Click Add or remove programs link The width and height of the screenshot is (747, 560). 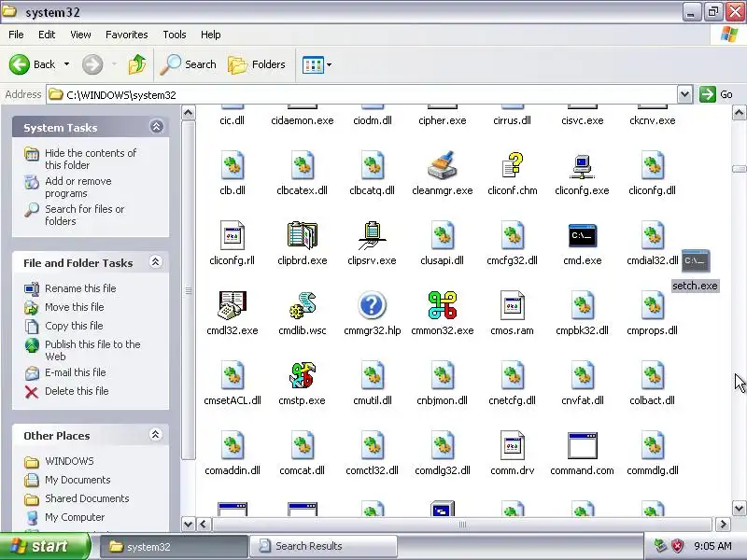(78, 188)
